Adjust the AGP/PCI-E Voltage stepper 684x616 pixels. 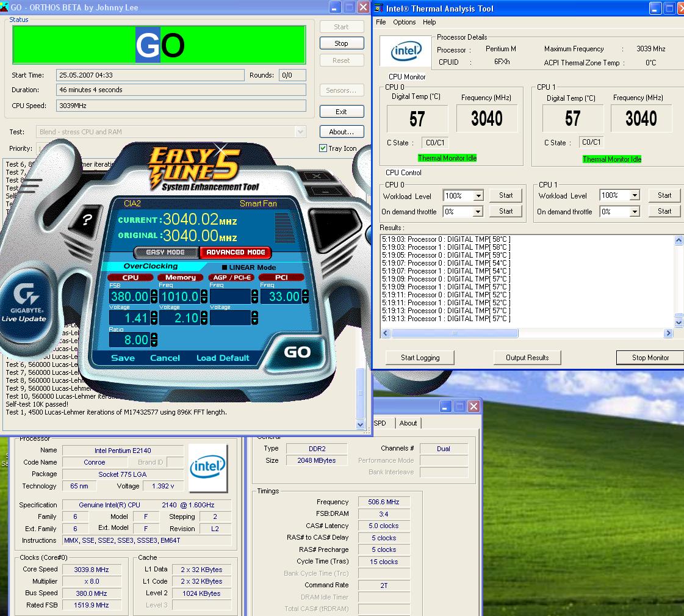[255, 318]
